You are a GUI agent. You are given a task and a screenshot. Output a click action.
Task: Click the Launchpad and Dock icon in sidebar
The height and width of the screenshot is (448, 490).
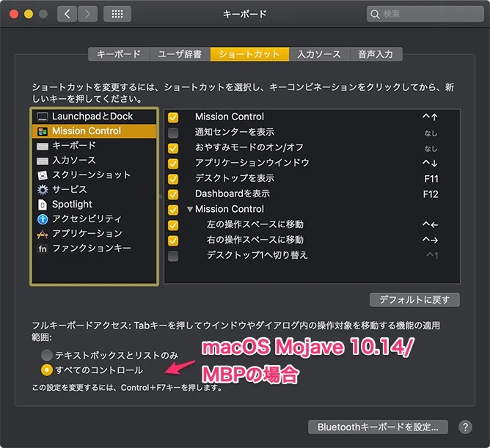(43, 117)
